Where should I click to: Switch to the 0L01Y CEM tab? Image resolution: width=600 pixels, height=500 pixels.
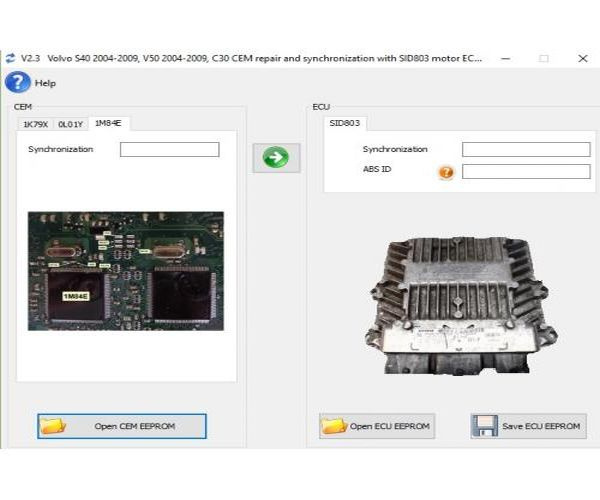click(70, 124)
